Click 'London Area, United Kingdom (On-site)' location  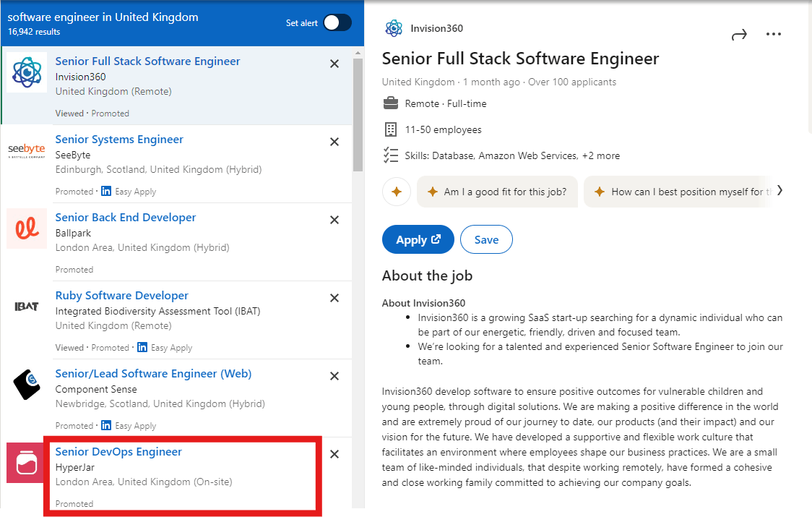[x=144, y=482]
